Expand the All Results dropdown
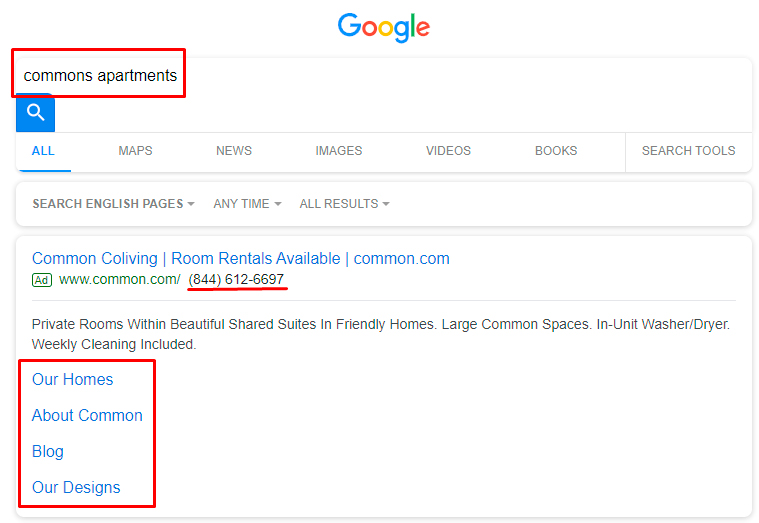The image size is (759, 523). 344,204
